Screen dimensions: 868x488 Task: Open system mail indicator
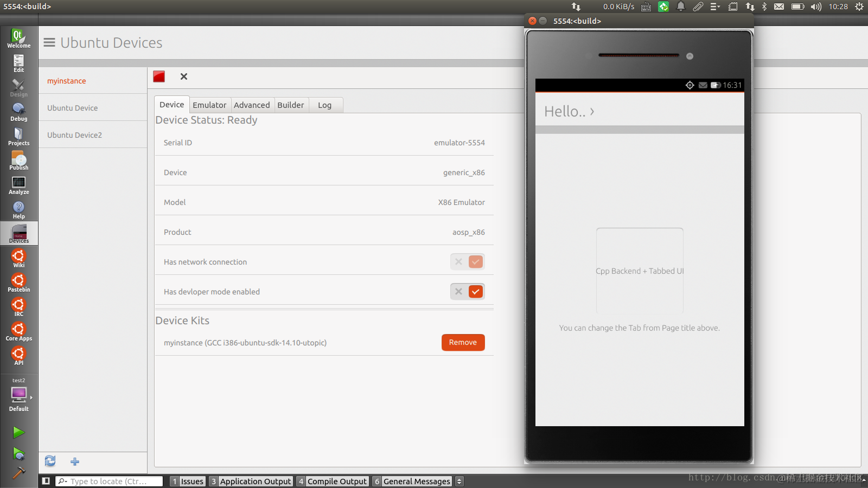coord(779,7)
